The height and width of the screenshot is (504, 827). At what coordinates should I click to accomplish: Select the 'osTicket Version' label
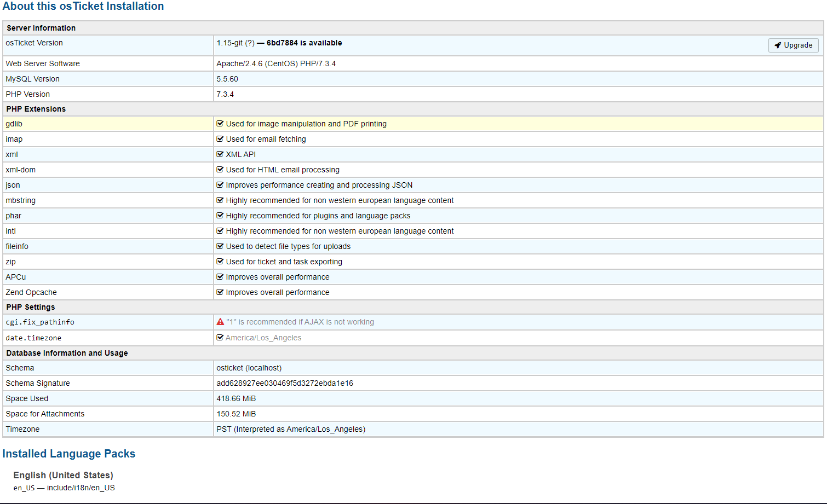(x=34, y=43)
